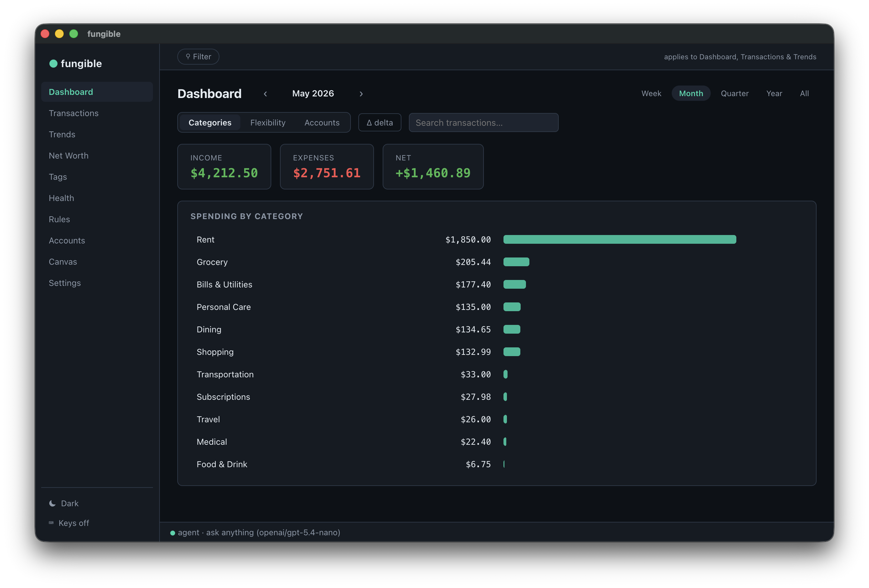Click the Income card $4,212.50

point(224,167)
